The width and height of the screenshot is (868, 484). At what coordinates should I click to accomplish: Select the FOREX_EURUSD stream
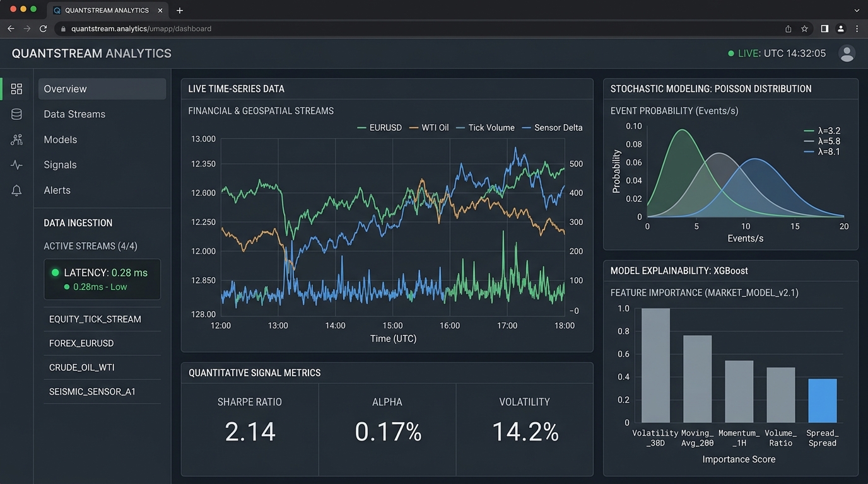point(102,343)
